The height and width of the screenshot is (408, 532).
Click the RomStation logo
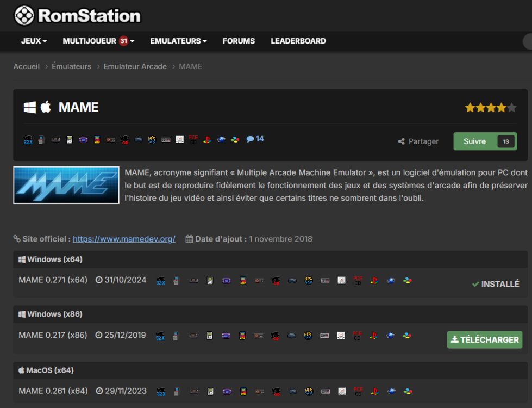77,16
